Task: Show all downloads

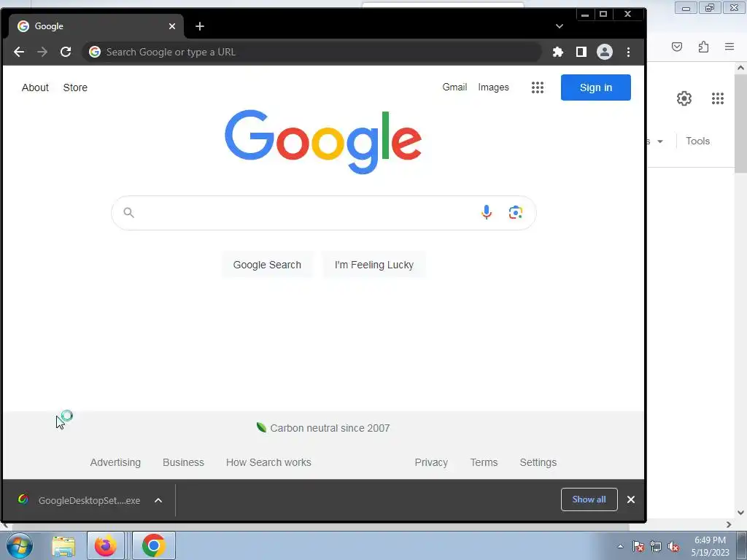Action: pyautogui.click(x=589, y=499)
